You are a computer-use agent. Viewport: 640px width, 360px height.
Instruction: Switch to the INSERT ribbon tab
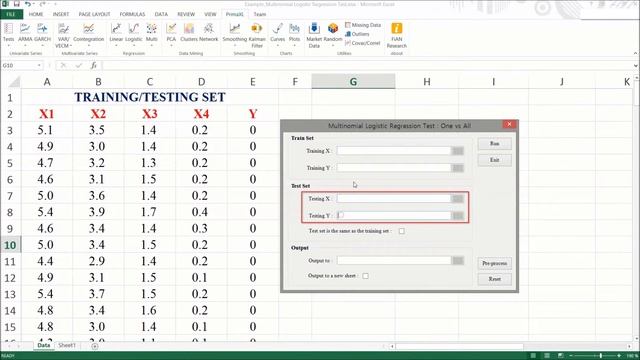click(61, 14)
